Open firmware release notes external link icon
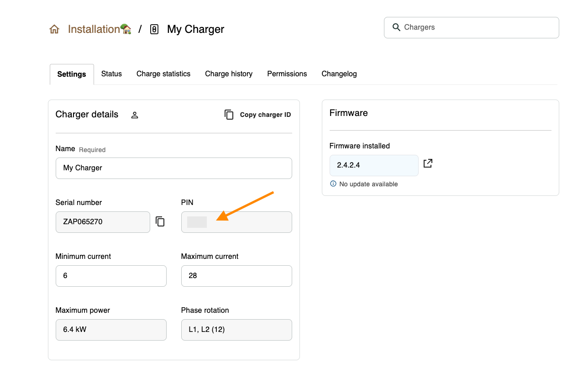 [x=428, y=163]
